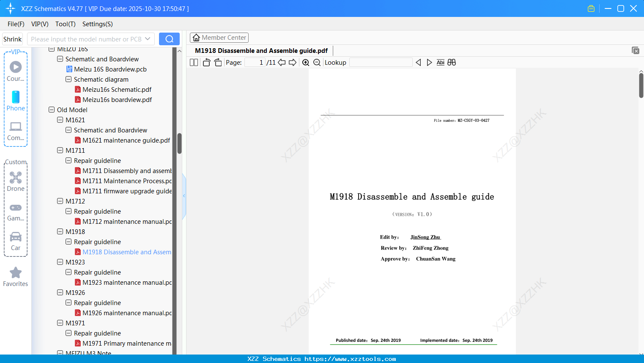644x363 pixels.
Task: Click the blue search magnifier button
Action: coord(169,39)
